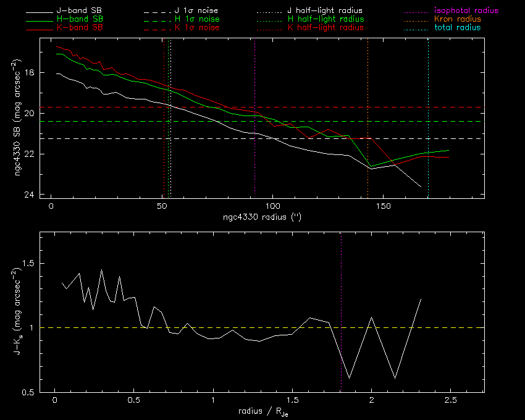Select the orange Kron radius legend label
Screen dimensions: 525x420
click(457, 19)
